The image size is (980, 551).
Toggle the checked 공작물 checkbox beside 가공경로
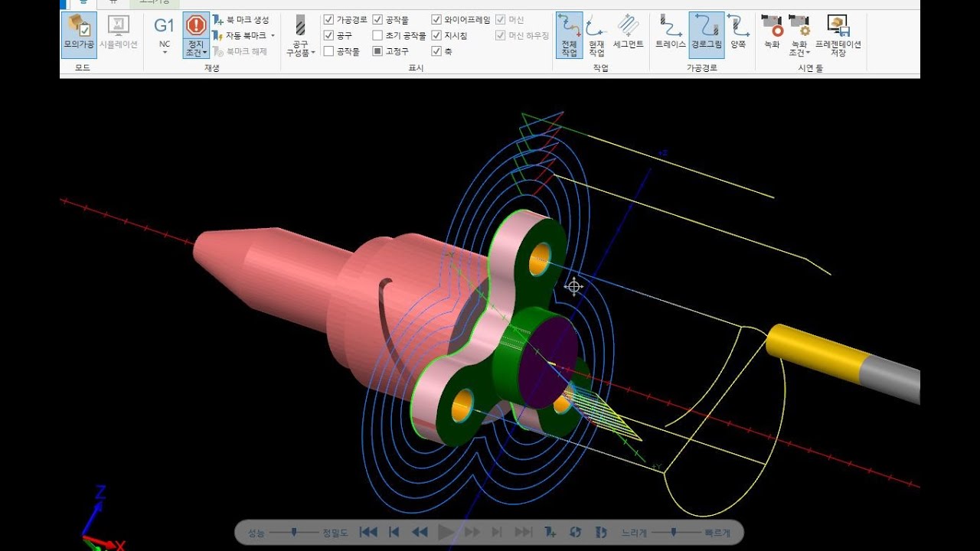[377, 20]
